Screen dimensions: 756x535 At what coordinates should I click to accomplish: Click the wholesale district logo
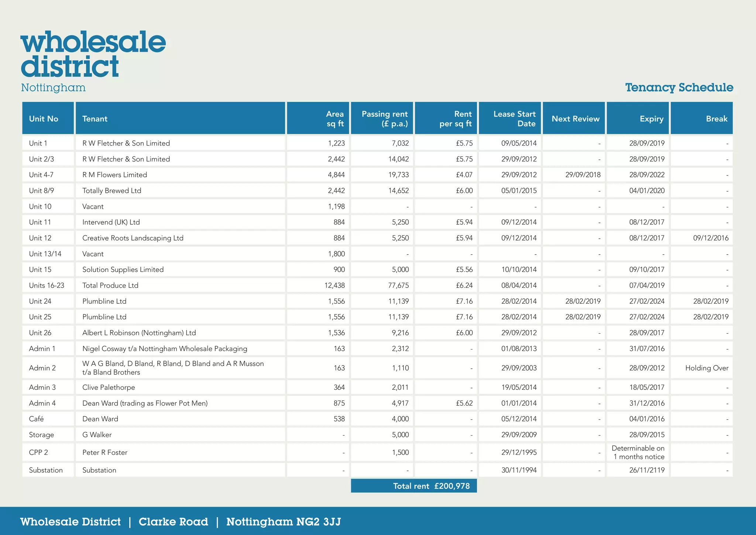[x=92, y=55]
